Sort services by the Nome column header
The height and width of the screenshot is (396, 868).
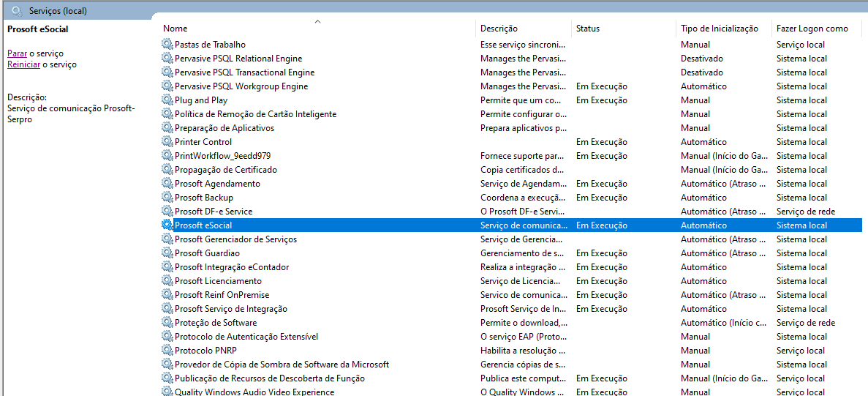tap(175, 29)
